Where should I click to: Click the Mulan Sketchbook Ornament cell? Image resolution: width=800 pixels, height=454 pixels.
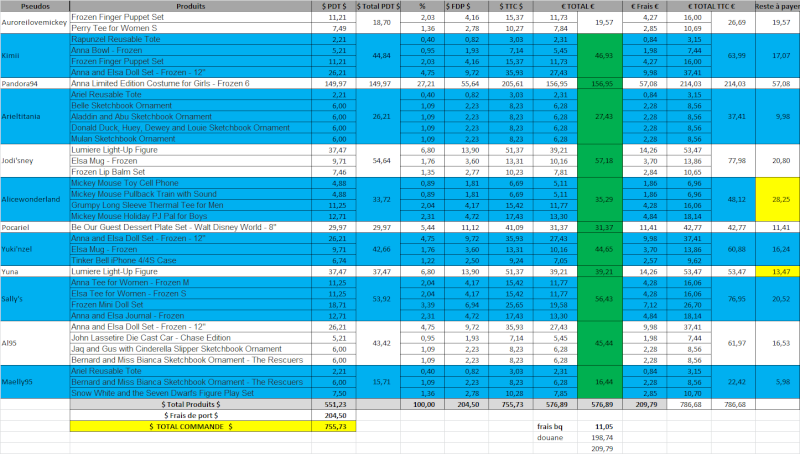coord(190,139)
